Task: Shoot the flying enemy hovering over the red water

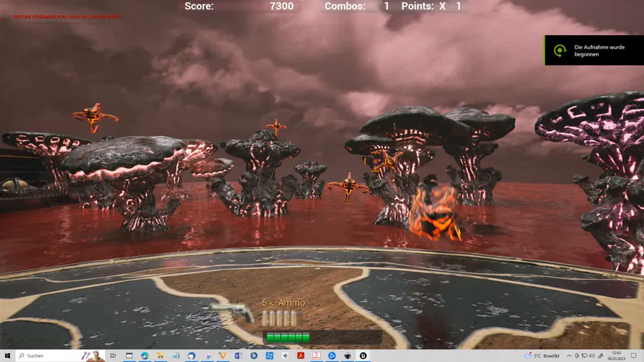Action: (348, 187)
